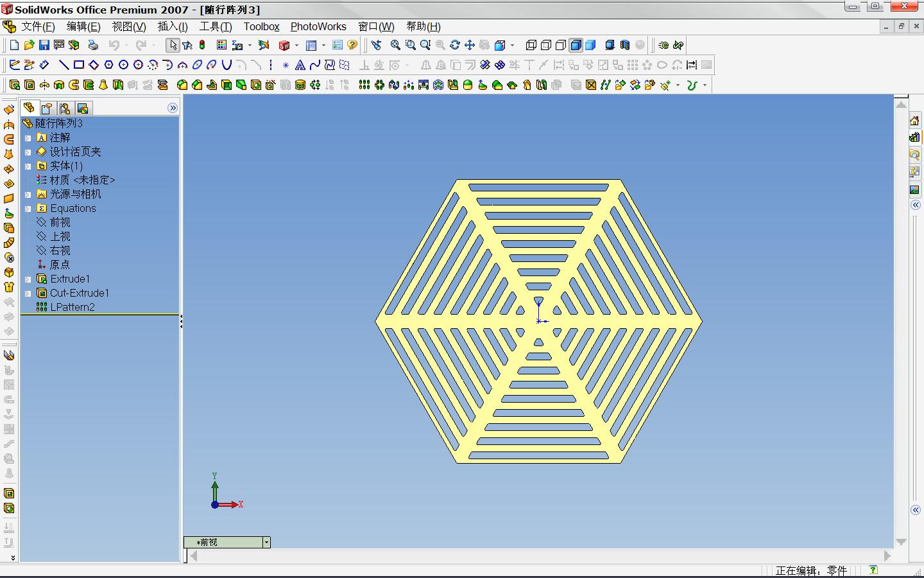This screenshot has width=924, height=578.
Task: Select the Rectangle sketch tool
Action: pyautogui.click(x=78, y=65)
